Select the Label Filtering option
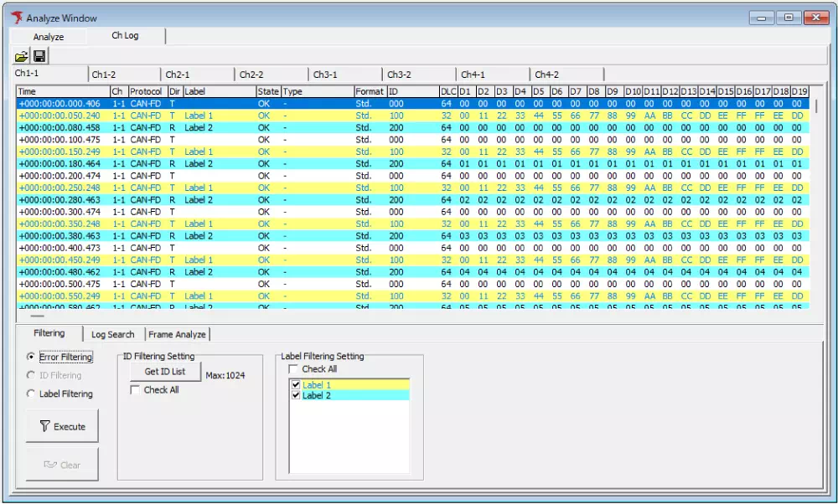The height and width of the screenshot is (504, 838). coord(30,393)
